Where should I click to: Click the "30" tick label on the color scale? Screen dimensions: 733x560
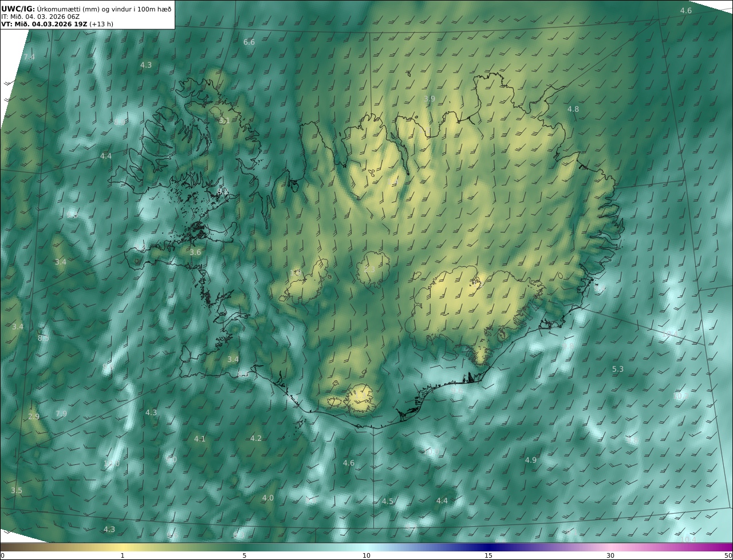click(x=610, y=555)
